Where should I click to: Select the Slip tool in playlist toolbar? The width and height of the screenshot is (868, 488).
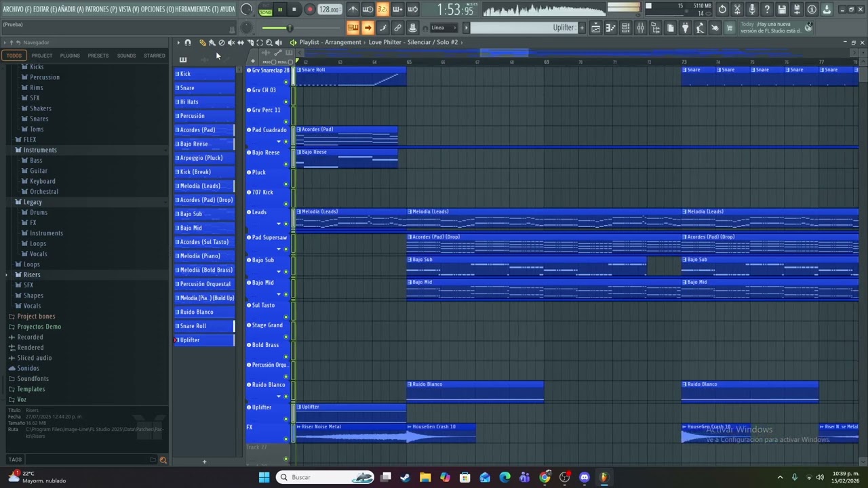coord(240,43)
